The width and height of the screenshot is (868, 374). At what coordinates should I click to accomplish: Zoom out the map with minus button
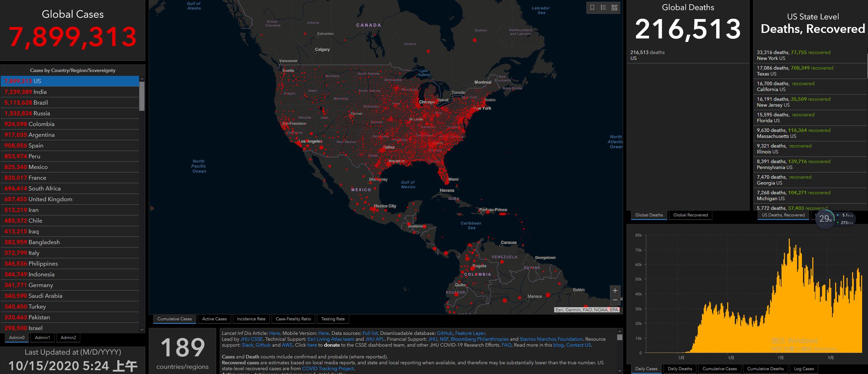pos(615,300)
